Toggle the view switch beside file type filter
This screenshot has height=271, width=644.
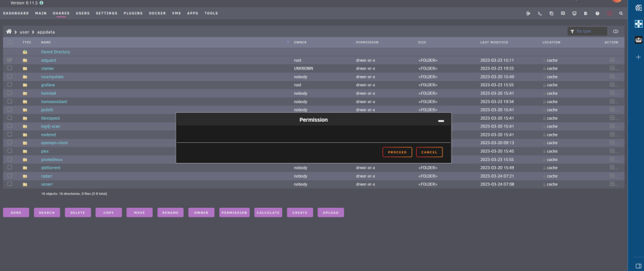point(616,32)
